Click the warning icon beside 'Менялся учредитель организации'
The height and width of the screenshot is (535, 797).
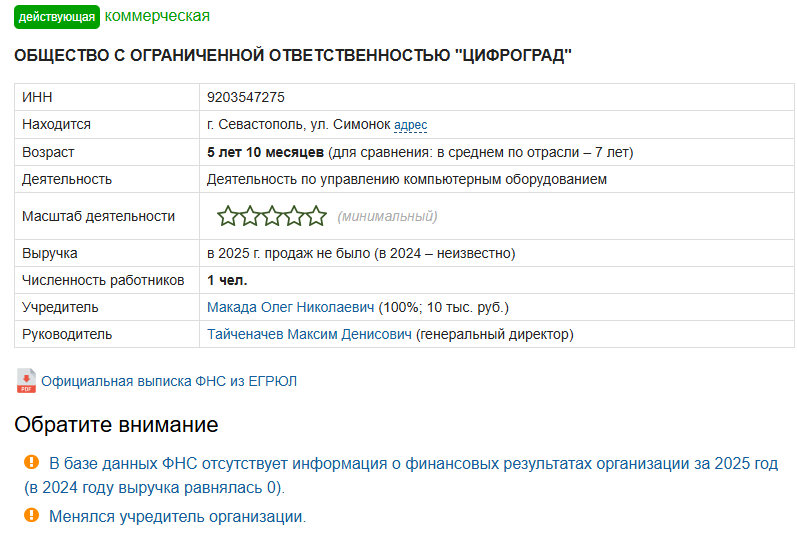(32, 516)
